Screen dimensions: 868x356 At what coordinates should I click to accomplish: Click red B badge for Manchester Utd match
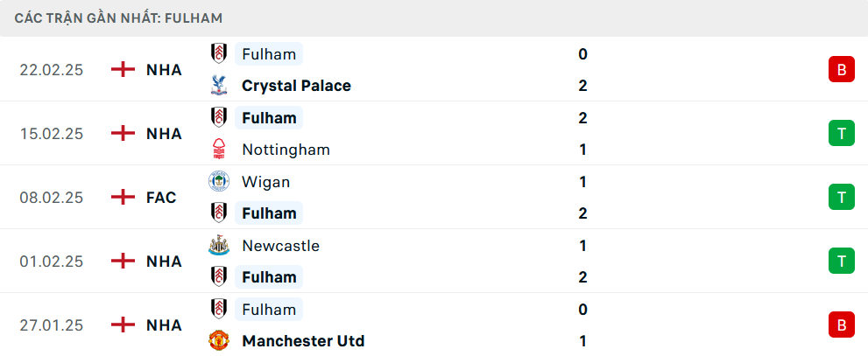click(x=841, y=325)
